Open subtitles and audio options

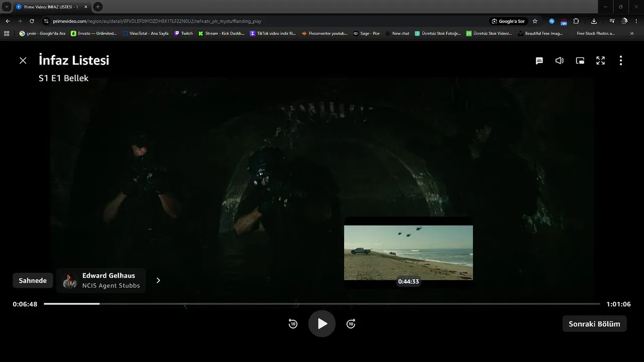539,61
